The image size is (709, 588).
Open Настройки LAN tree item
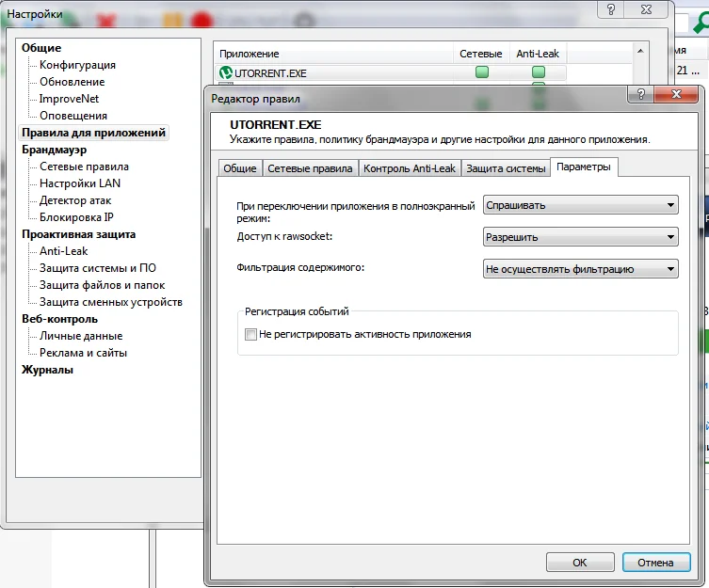click(x=80, y=183)
